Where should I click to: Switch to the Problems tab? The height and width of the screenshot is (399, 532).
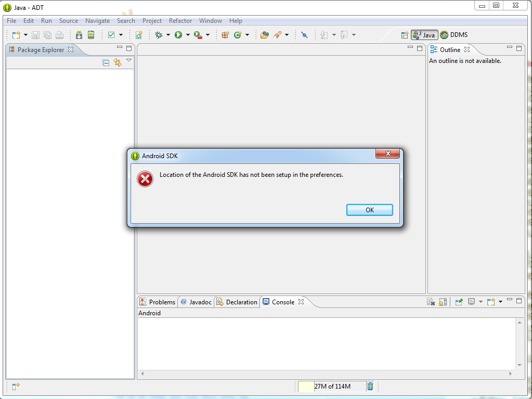158,302
